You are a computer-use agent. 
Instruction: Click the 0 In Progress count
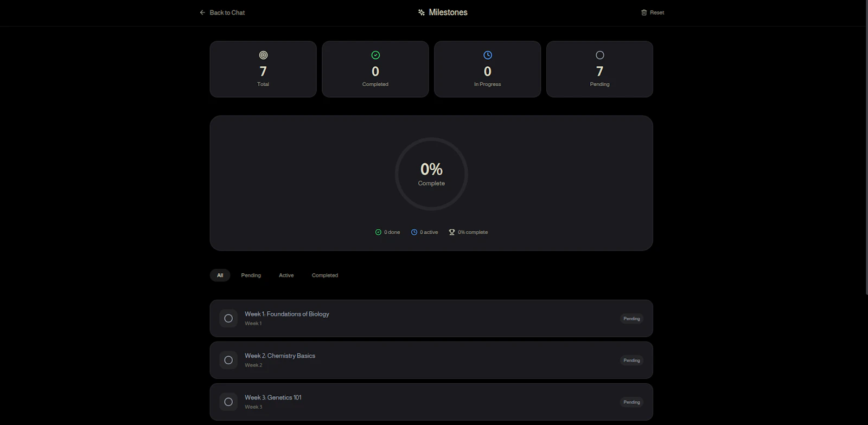coord(488,71)
